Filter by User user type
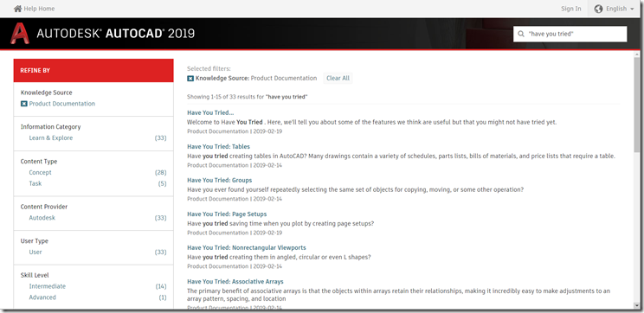 coord(35,252)
